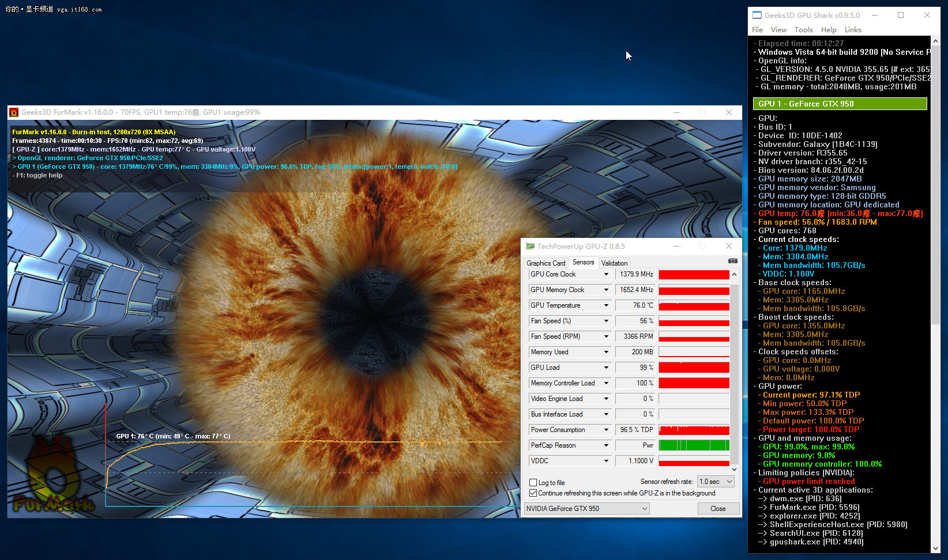This screenshot has height=560, width=948.
Task: Click the GPU-Z sensors scrollbar up arrow
Action: [734, 274]
